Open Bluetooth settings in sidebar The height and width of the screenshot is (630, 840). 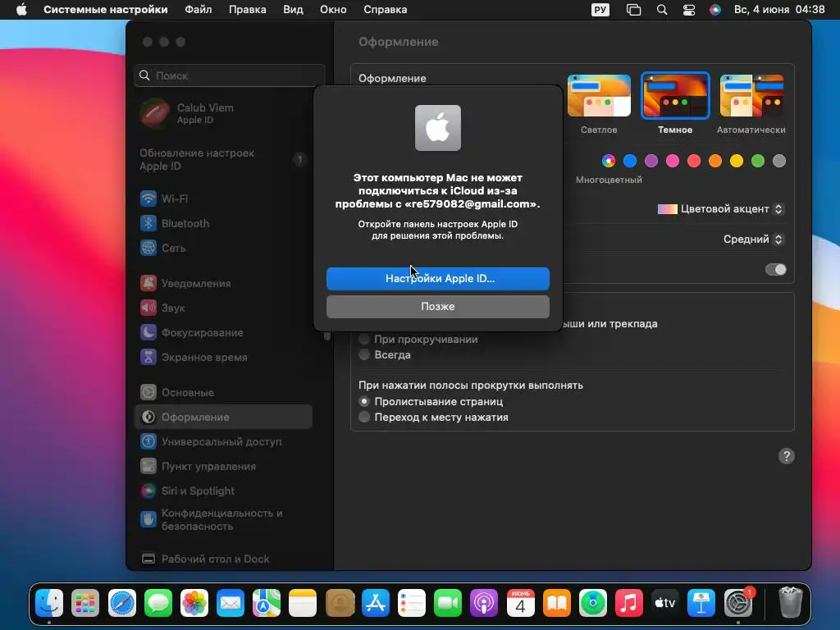click(x=223, y=223)
